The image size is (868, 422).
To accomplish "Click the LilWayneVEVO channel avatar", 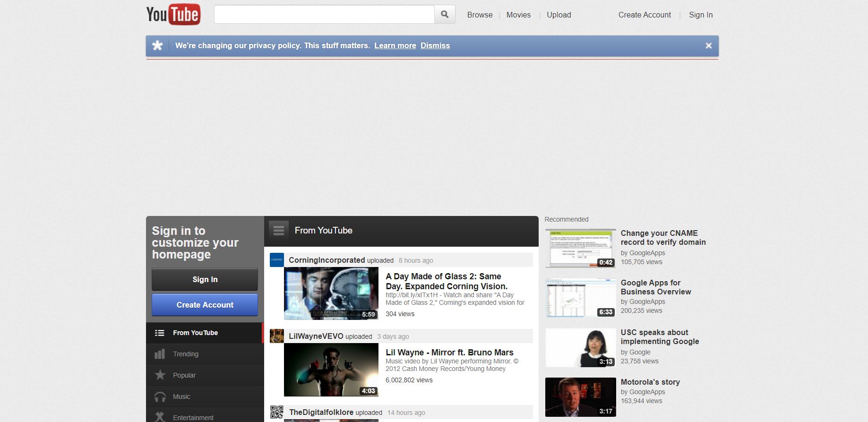I will click(277, 336).
